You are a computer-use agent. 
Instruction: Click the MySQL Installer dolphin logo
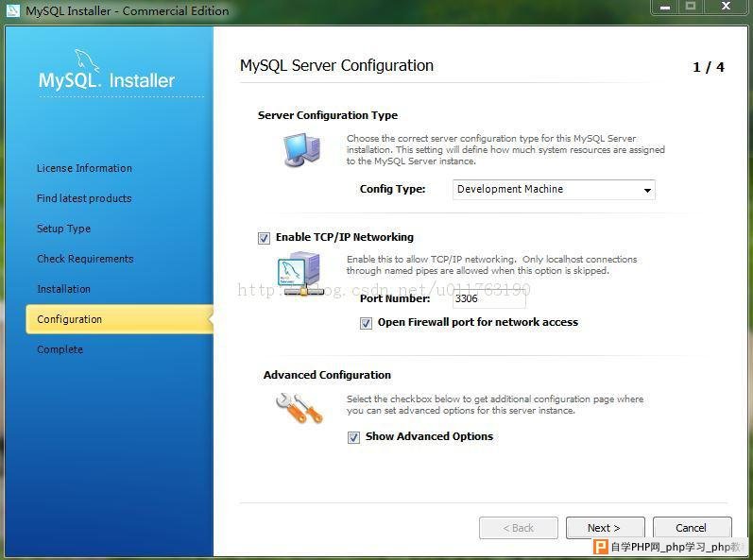point(106,70)
